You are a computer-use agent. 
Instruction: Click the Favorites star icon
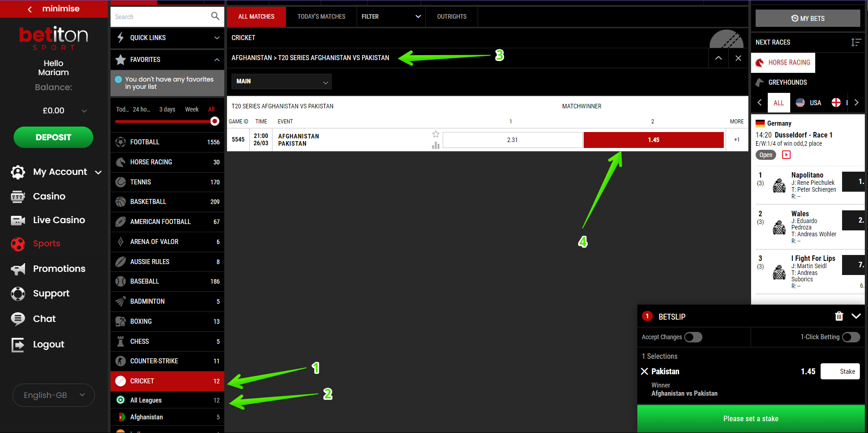coord(121,60)
